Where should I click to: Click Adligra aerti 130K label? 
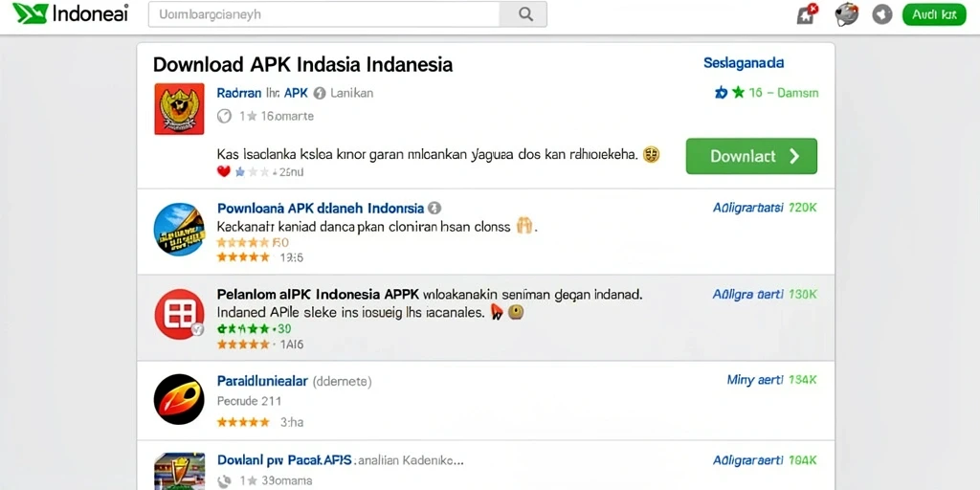point(765,294)
